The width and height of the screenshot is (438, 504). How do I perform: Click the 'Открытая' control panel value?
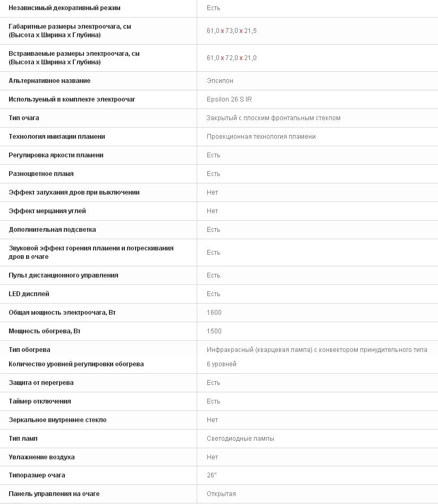click(x=221, y=494)
